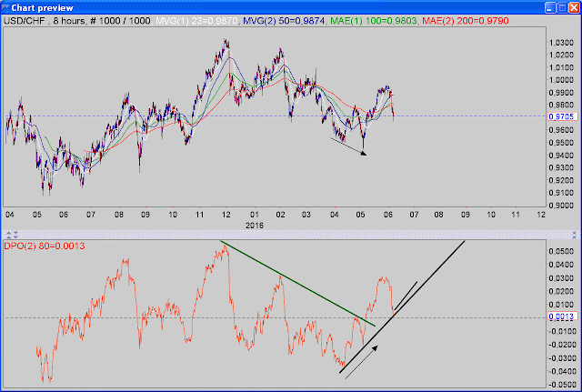
Task: Expand indicator panel with up-arrows splitter icon
Action: click(9, 233)
